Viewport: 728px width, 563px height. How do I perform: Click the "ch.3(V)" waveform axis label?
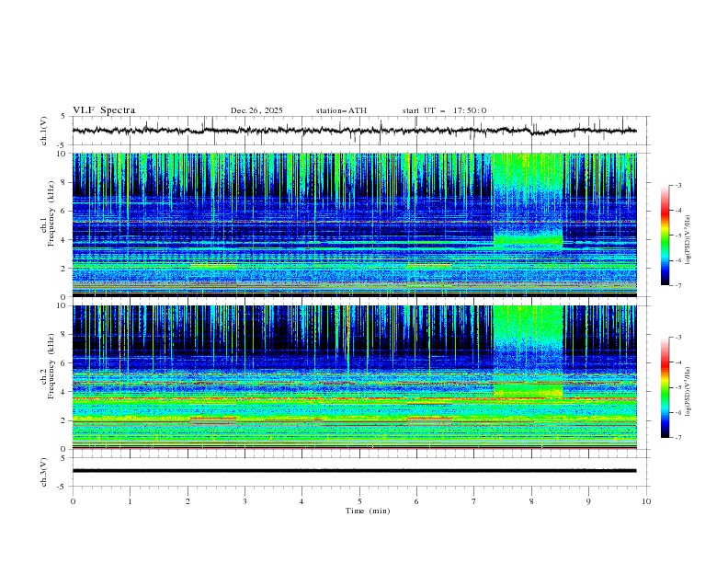point(44,472)
